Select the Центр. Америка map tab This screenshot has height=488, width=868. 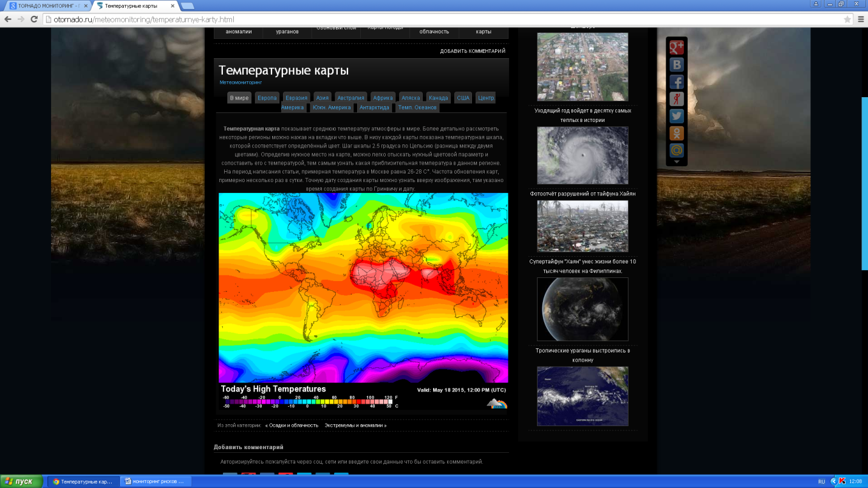pos(486,98)
